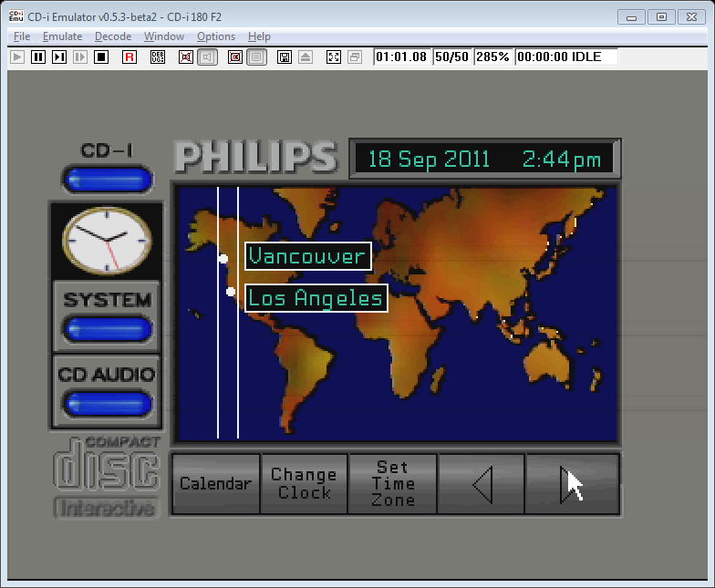Close the CD-i Emulator window
The width and height of the screenshot is (715, 588).
click(x=691, y=17)
